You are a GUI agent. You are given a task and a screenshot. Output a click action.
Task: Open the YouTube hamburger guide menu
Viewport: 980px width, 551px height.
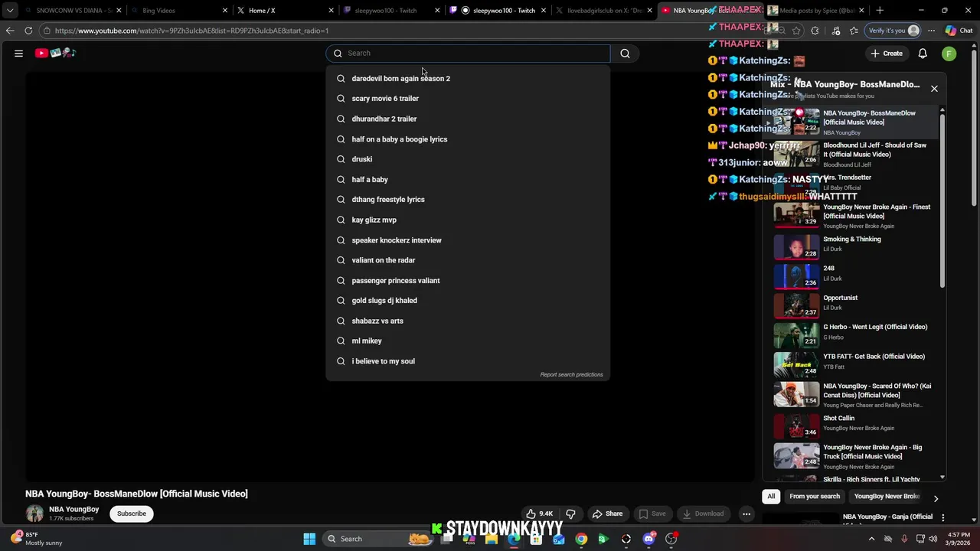tap(18, 54)
